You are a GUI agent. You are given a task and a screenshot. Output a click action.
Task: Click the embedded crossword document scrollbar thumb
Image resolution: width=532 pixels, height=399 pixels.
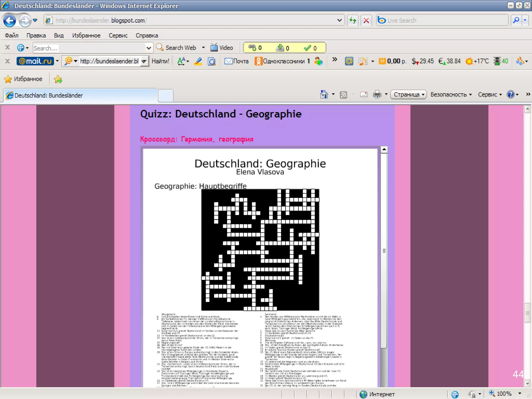coord(384,251)
